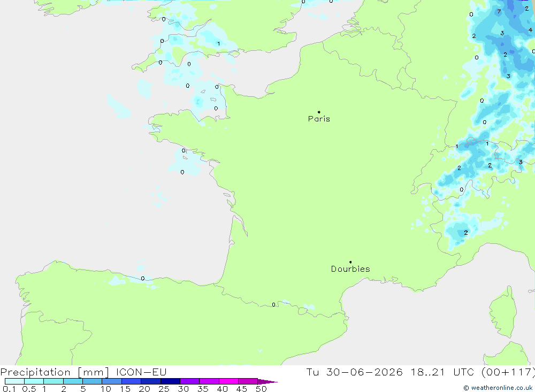The height and width of the screenshot is (392, 535).
Task: Select the Paris location dot marker
Action: pos(319,112)
